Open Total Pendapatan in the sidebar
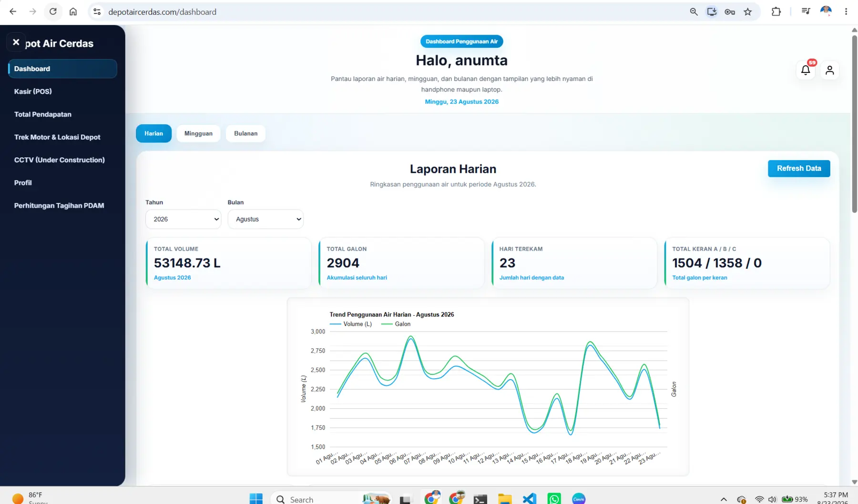858x504 pixels. (x=62, y=114)
